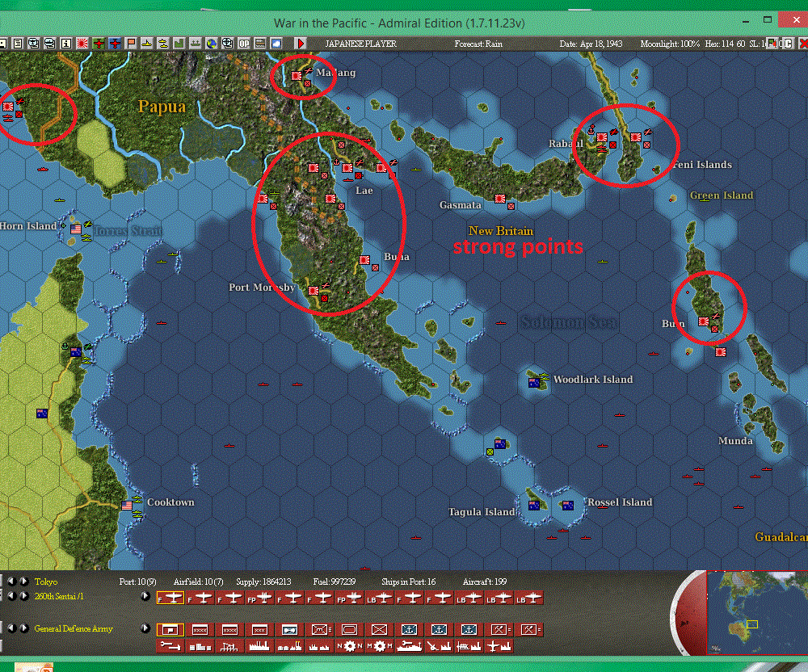This screenshot has width=808, height=672.
Task: Click previous arrow beside General Defence Army
Action: [11, 628]
